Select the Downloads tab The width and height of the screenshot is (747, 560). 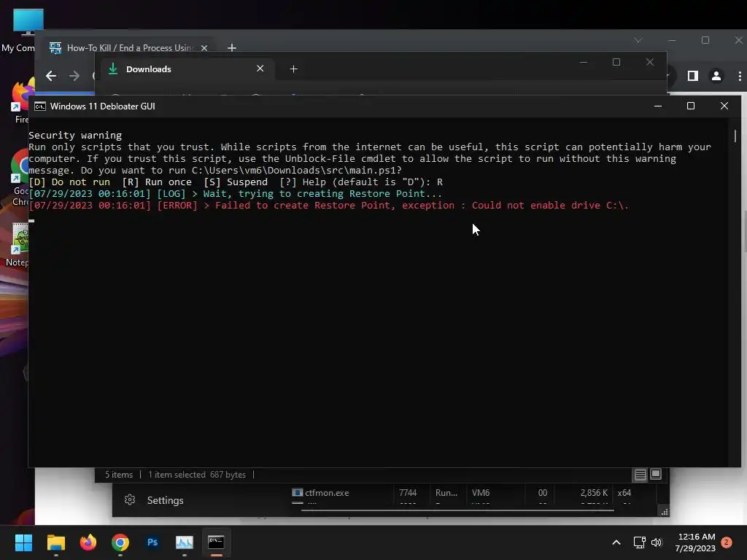(186, 69)
